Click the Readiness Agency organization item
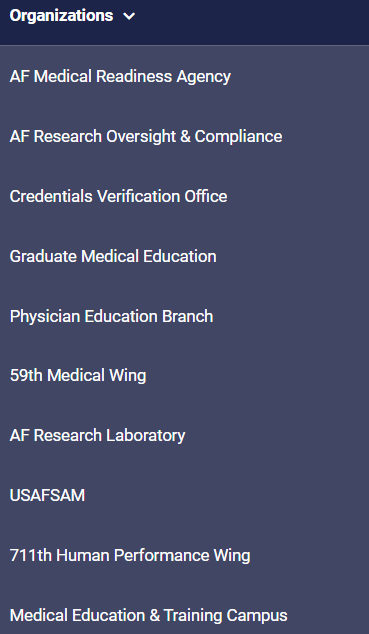Viewport: 369px width, 634px height. click(x=120, y=76)
